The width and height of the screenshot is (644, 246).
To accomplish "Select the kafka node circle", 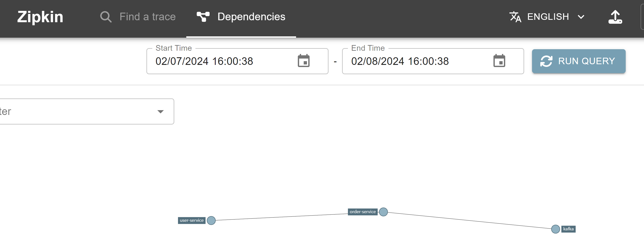I will (556, 229).
